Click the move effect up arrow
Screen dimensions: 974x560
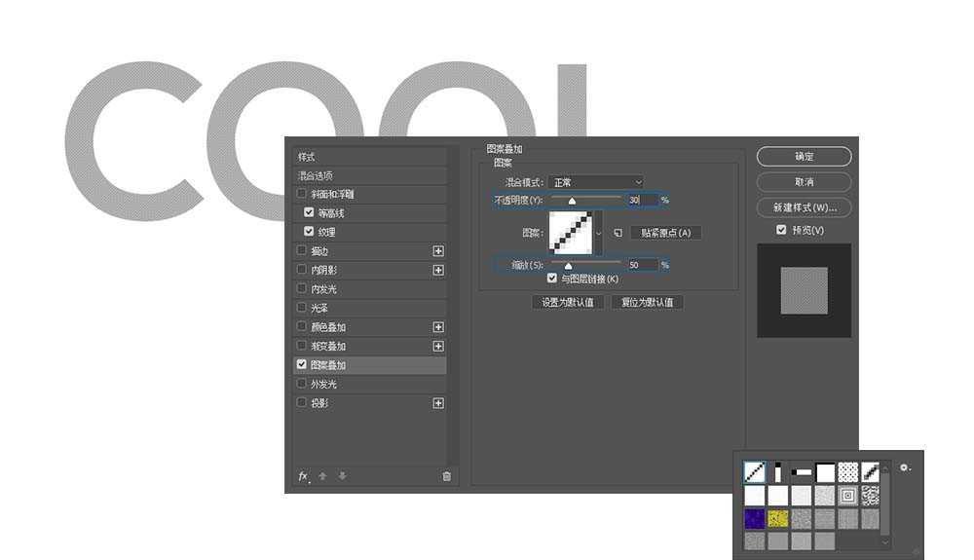(x=323, y=476)
